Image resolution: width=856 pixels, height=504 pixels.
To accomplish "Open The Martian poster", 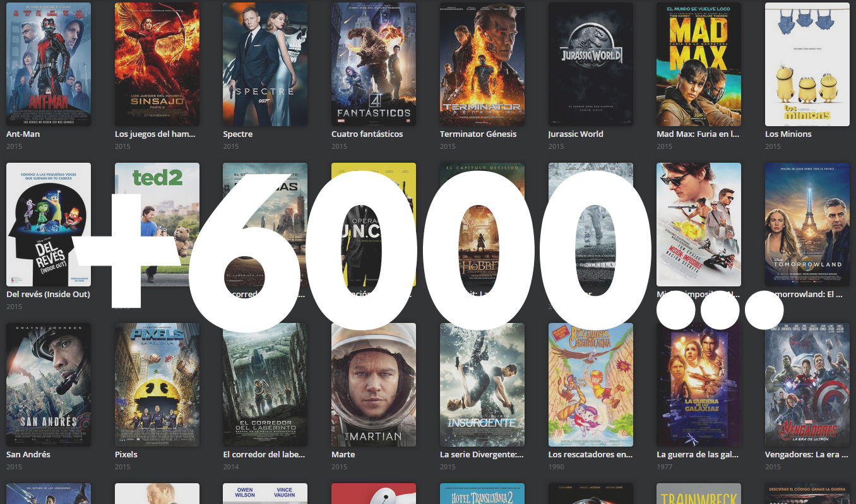I will click(x=374, y=385).
